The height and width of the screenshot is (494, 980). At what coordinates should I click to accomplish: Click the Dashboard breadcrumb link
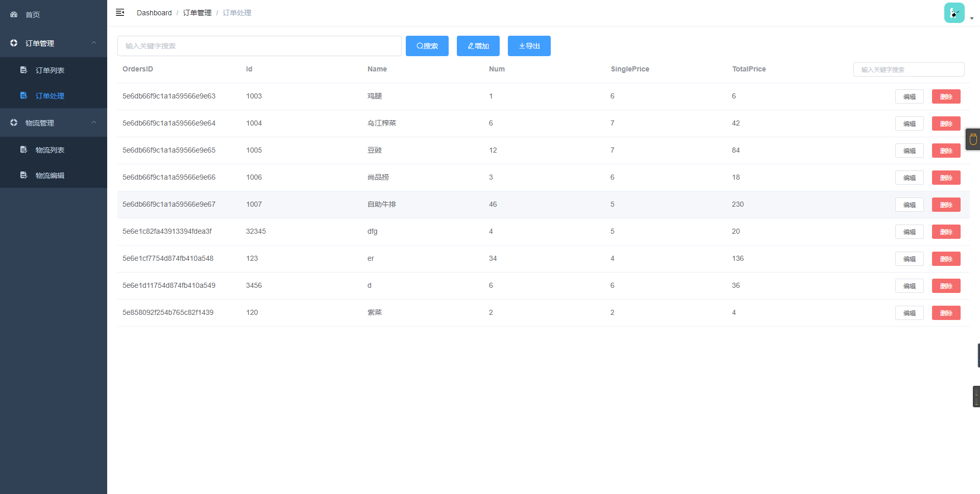154,13
